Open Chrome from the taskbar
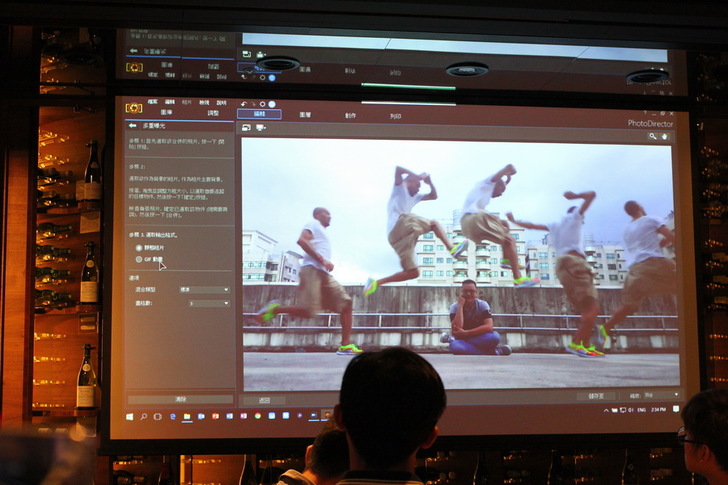 (x=258, y=416)
